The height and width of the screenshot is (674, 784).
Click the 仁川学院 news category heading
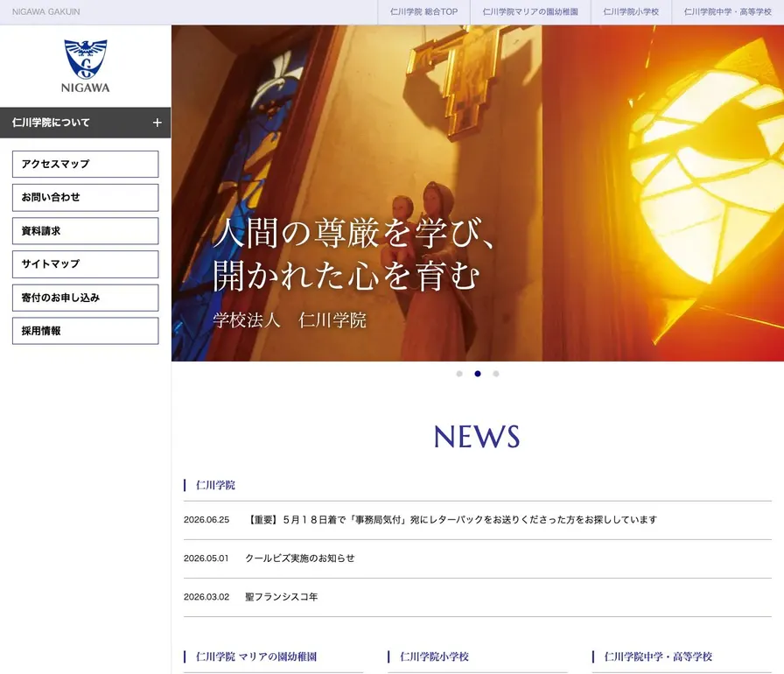pyautogui.click(x=215, y=485)
